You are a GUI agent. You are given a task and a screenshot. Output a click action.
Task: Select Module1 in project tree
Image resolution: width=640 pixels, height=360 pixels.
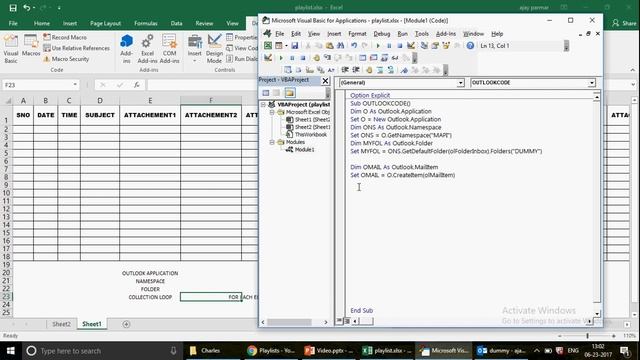point(301,150)
